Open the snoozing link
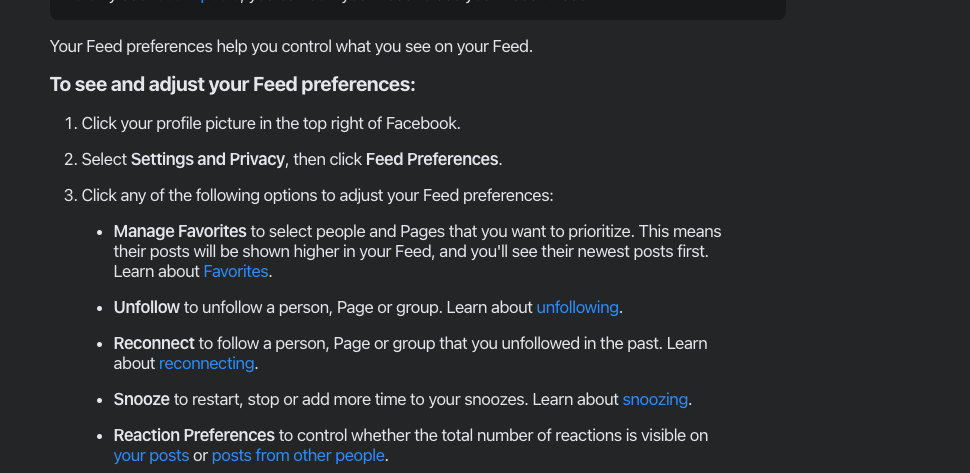Screen dimensions: 970x473 coord(655,399)
